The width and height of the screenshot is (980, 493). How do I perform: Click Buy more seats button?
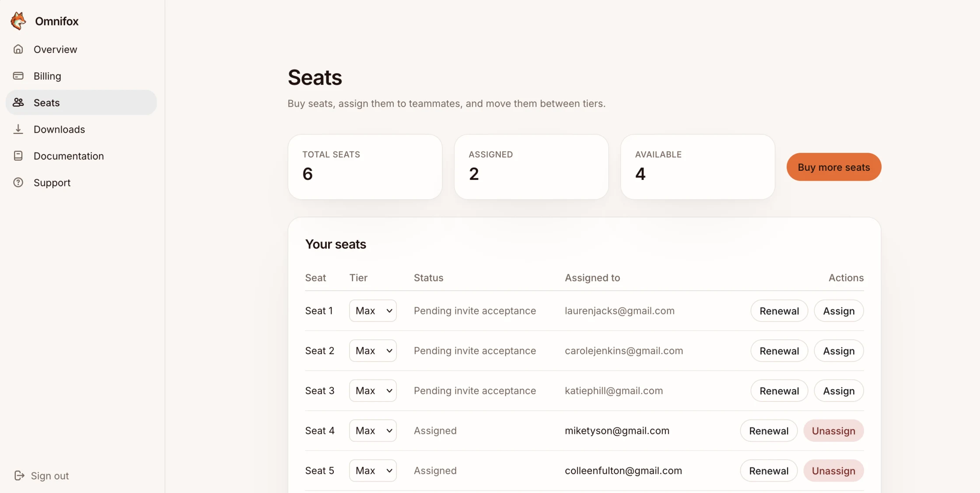[833, 167]
